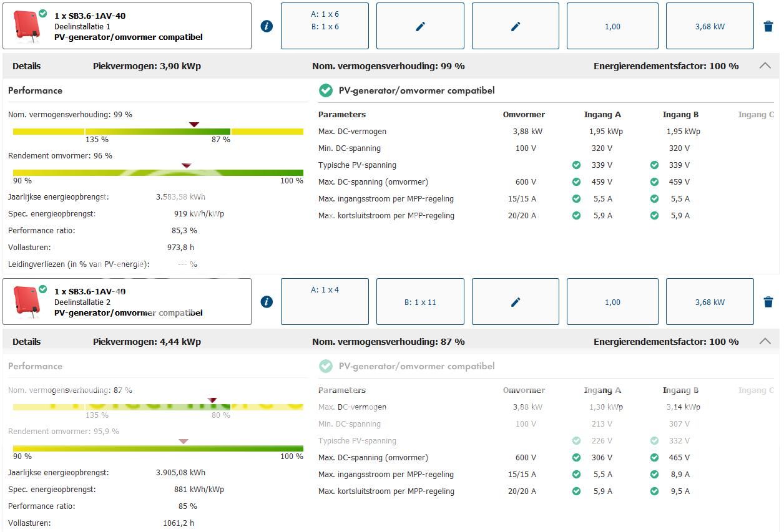Click first pencil edit box in Deelinstallatie 1
This screenshot has width=784, height=532.
[x=420, y=26]
